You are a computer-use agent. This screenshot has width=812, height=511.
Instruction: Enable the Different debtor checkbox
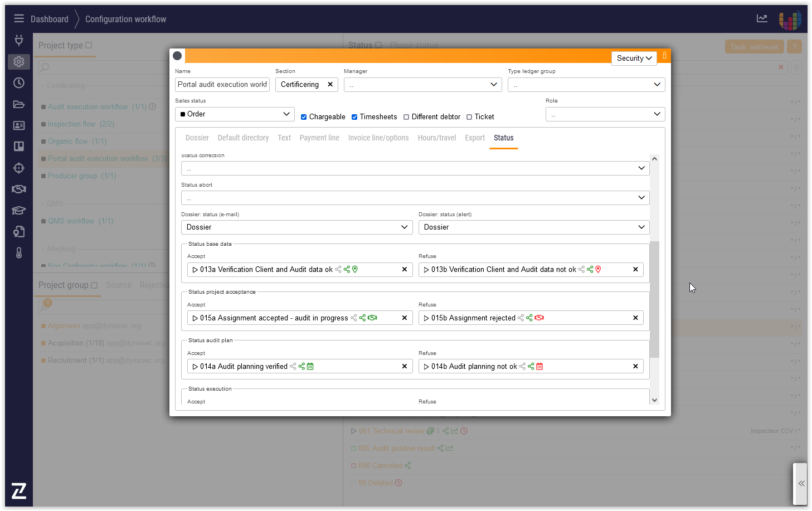coord(406,117)
